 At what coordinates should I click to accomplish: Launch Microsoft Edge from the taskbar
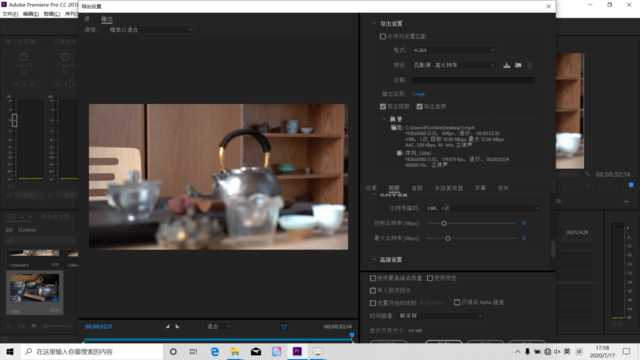coord(214,351)
